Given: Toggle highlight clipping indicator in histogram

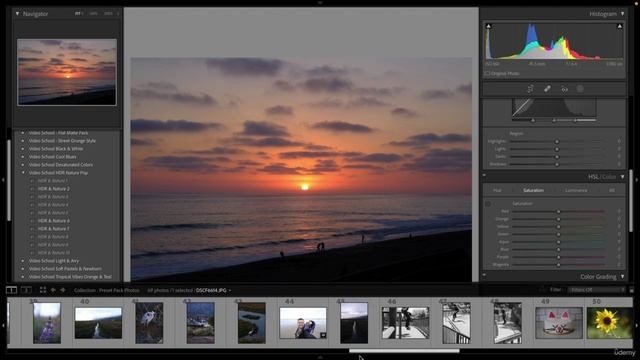Looking at the screenshot, I should click(x=619, y=26).
